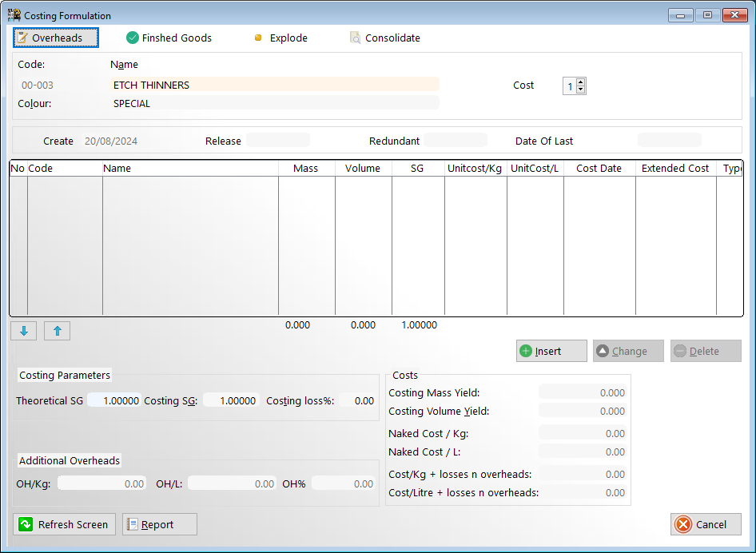Click the Finshed Goods green check button
This screenshot has width=756, height=553.
pos(169,38)
